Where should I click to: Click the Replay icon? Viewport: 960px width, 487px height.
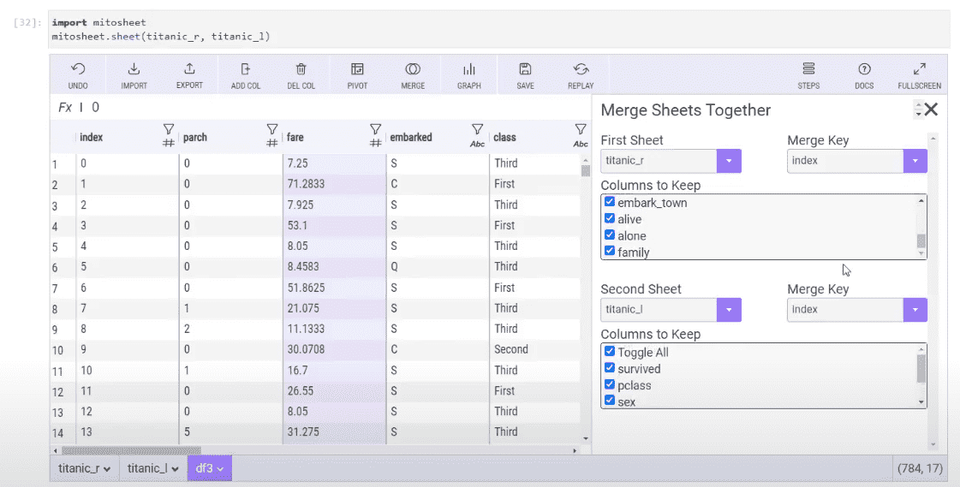click(x=580, y=69)
